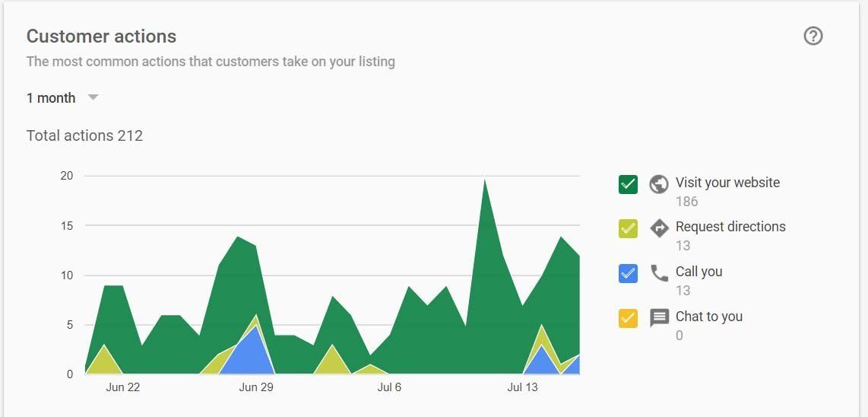Expand the 1 month dropdown arrow
The width and height of the screenshot is (868, 417).
pyautogui.click(x=93, y=97)
